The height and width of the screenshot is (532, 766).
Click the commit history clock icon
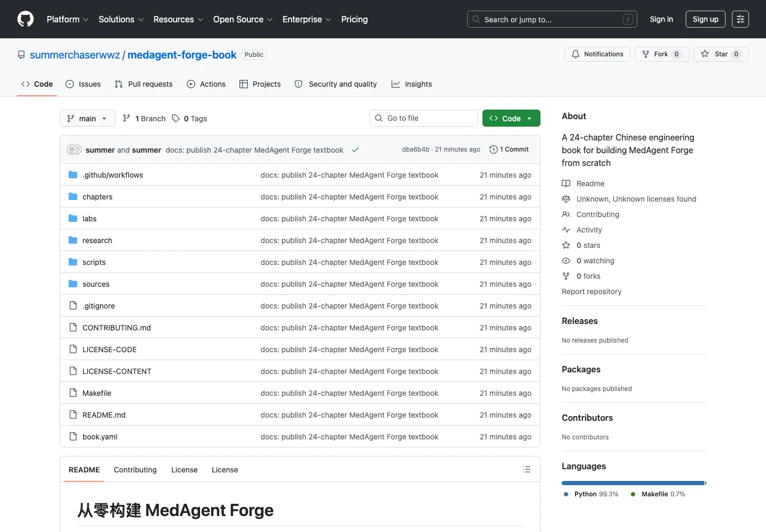point(493,149)
